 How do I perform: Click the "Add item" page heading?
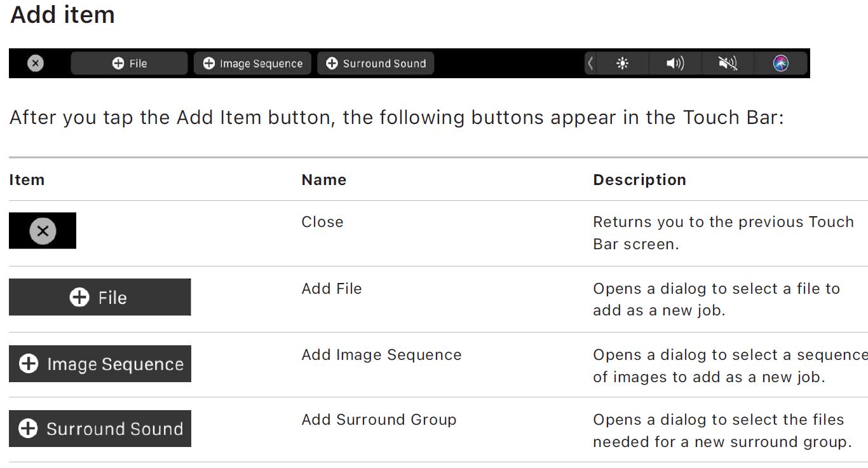click(62, 15)
